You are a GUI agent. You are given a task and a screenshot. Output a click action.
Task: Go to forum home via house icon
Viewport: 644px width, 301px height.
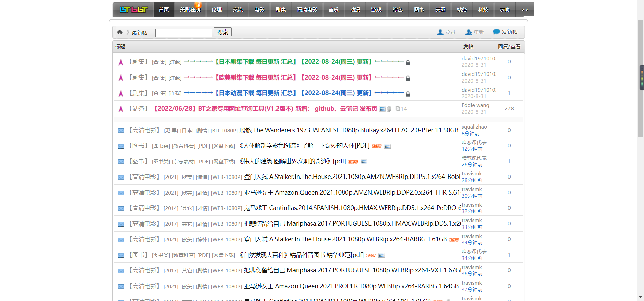[120, 32]
